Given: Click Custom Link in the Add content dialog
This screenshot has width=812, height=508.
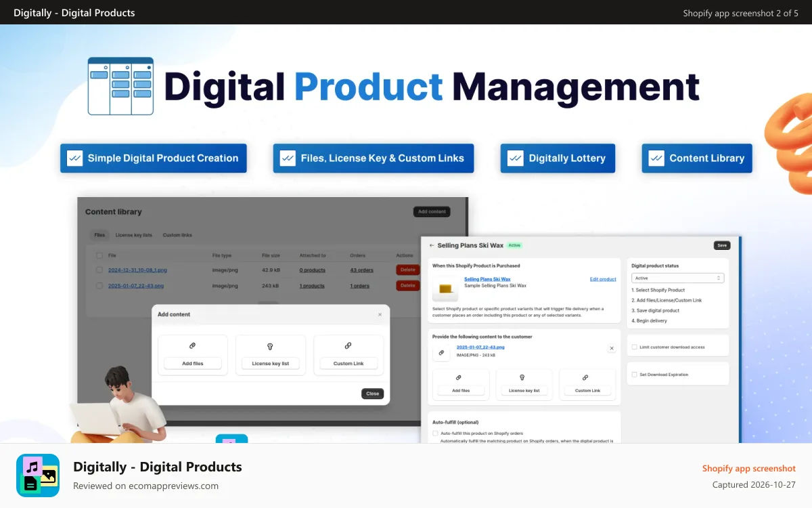Looking at the screenshot, I should (x=348, y=364).
